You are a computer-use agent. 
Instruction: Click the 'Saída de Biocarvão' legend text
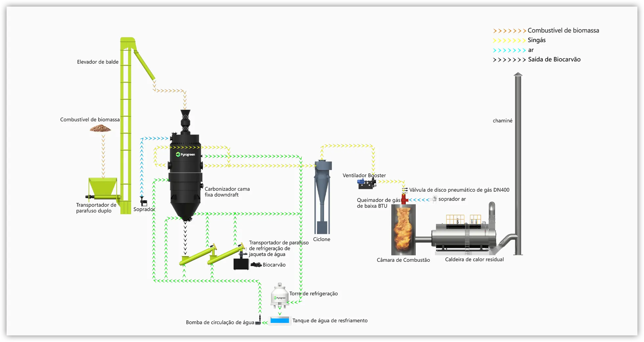pyautogui.click(x=554, y=60)
